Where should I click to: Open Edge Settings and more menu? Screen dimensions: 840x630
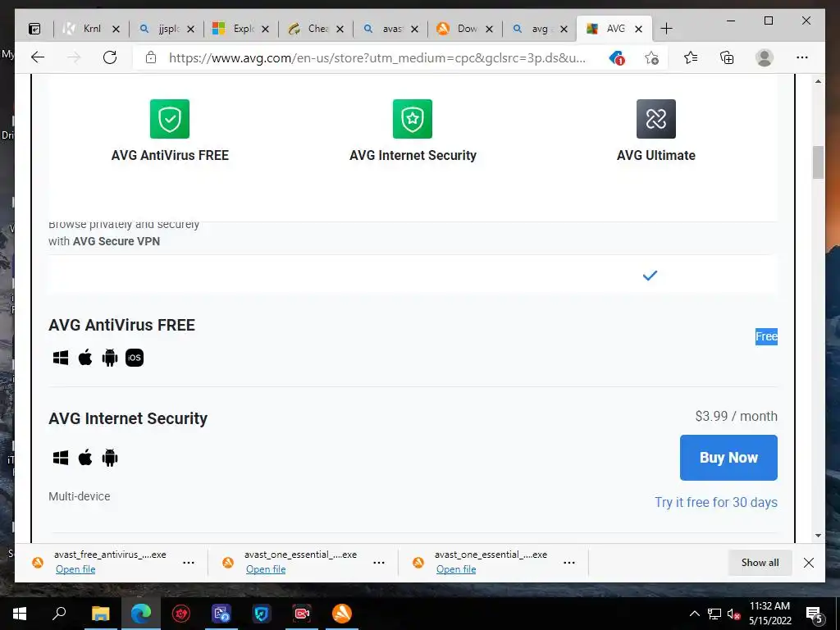coord(802,57)
